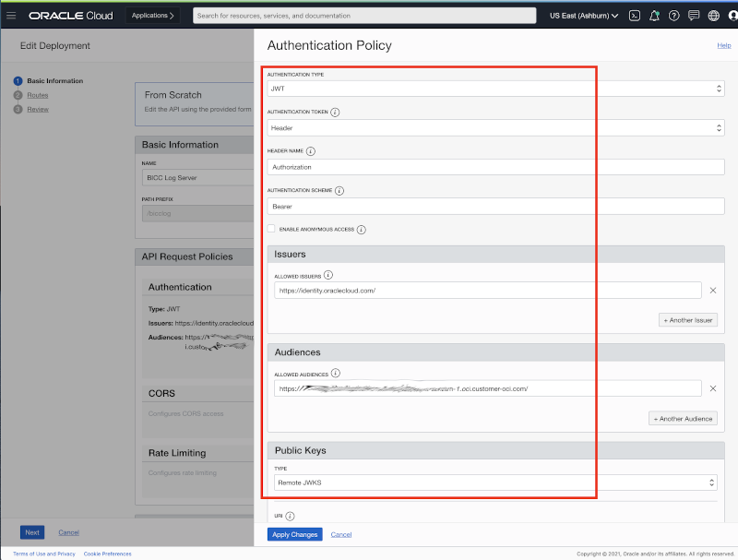View info tooltip beside Header Name

[x=309, y=151]
